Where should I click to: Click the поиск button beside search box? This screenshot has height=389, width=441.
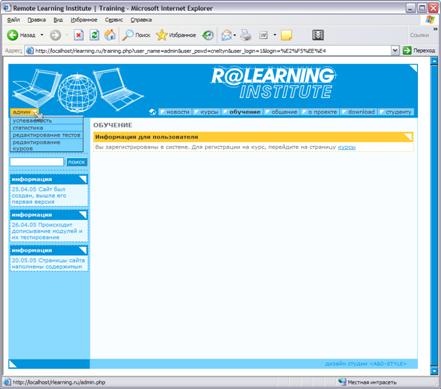(x=77, y=162)
